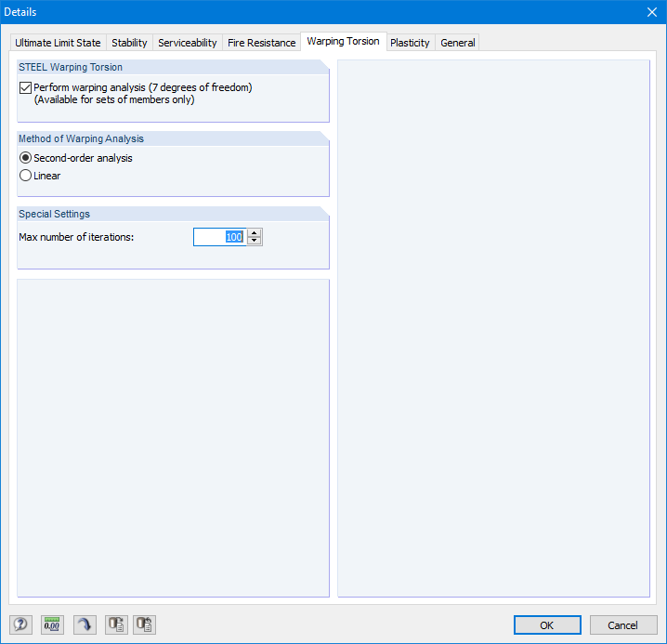Open the Serviceability tab
Image resolution: width=667 pixels, height=644 pixels.
(x=187, y=43)
